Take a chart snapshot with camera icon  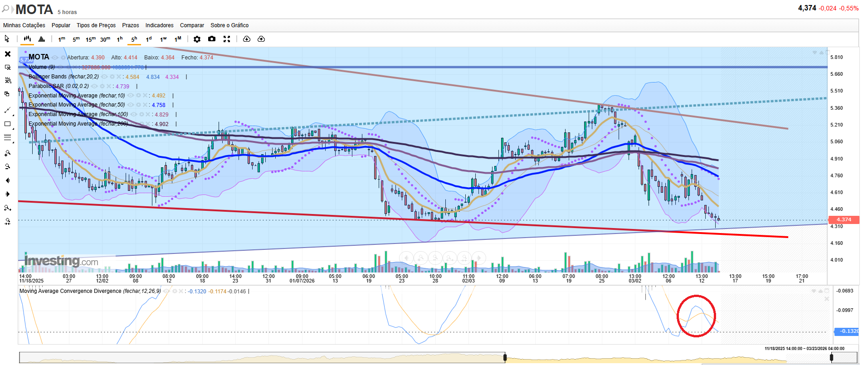tap(212, 39)
